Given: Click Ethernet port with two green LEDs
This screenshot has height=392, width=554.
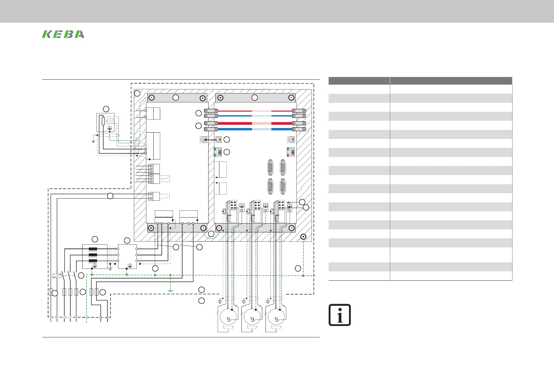Looking at the screenshot, I should [218, 152].
